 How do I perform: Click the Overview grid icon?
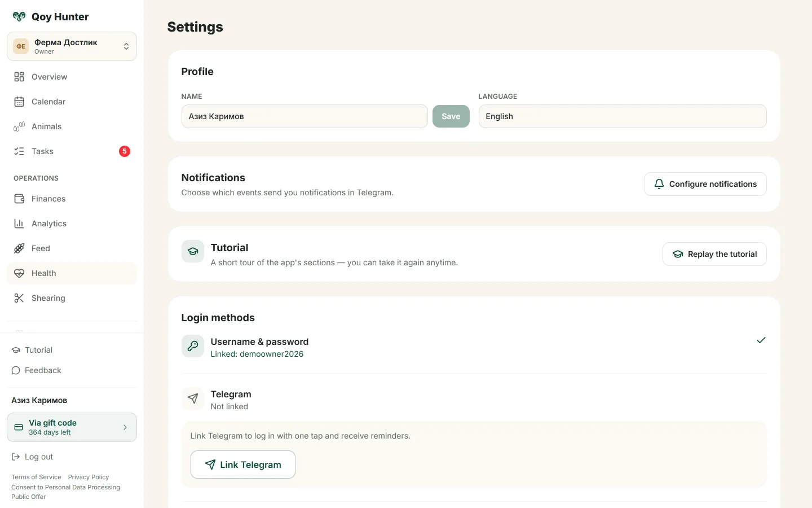click(19, 77)
